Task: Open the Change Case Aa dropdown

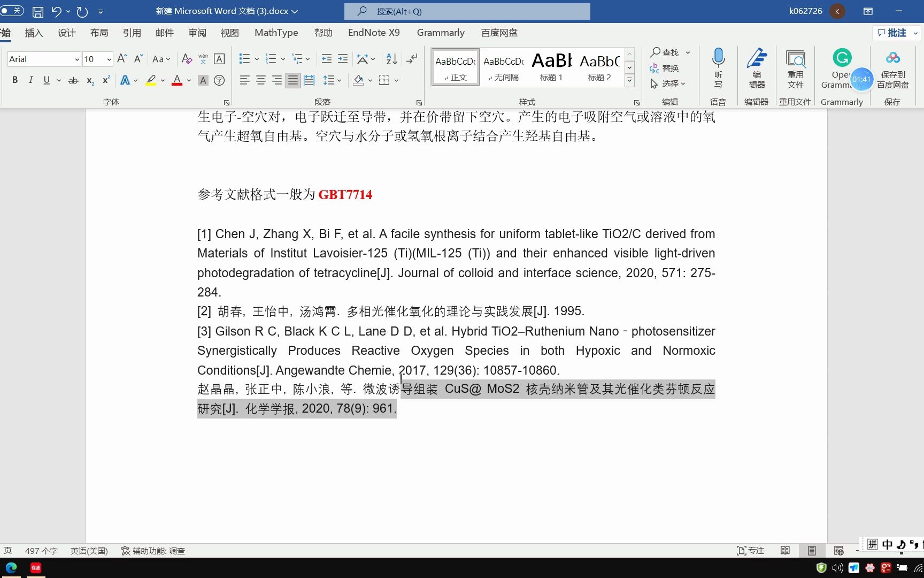Action: pos(161,59)
